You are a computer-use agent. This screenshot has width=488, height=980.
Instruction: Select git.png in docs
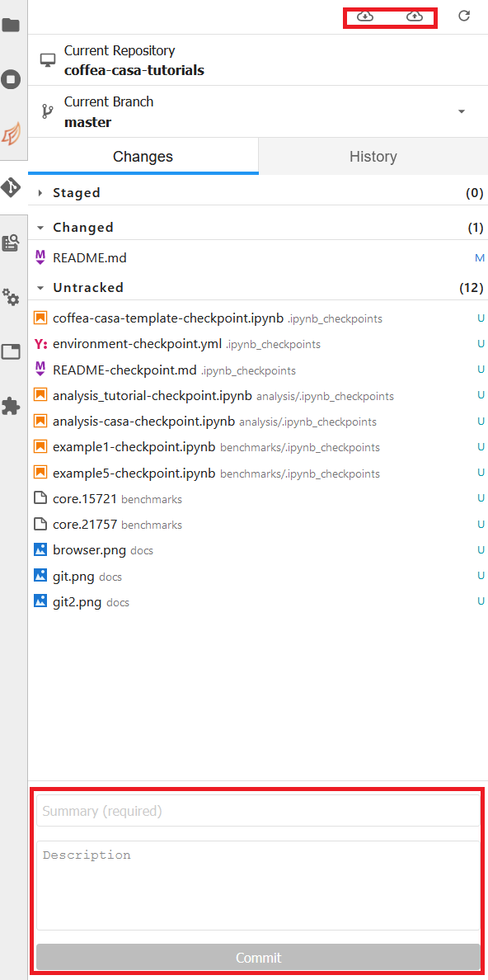pos(257,576)
